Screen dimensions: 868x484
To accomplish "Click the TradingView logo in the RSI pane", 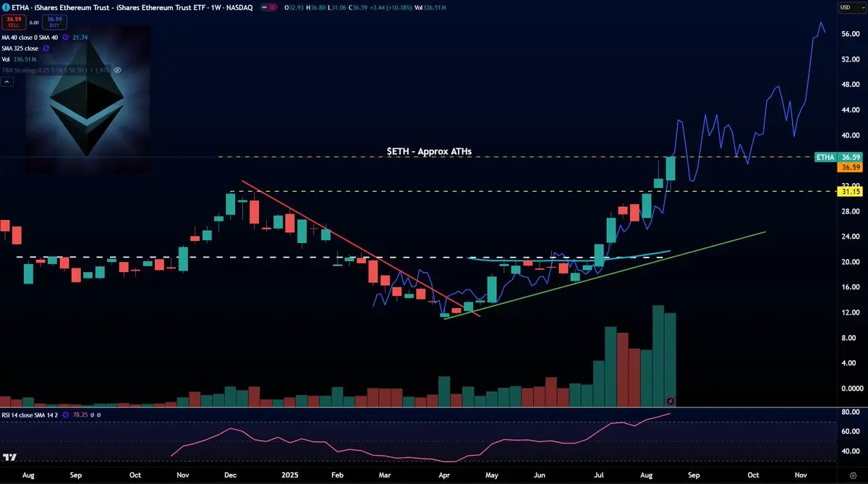I will [9, 457].
